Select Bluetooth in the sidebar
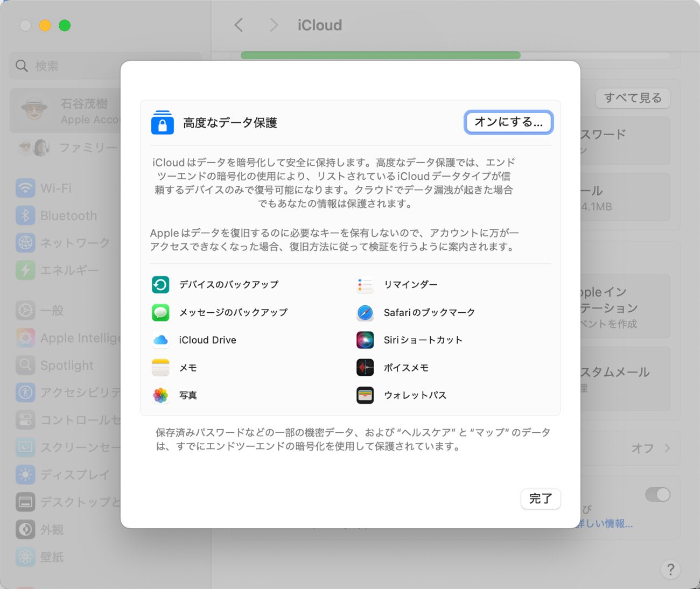The image size is (700, 589). tap(68, 216)
